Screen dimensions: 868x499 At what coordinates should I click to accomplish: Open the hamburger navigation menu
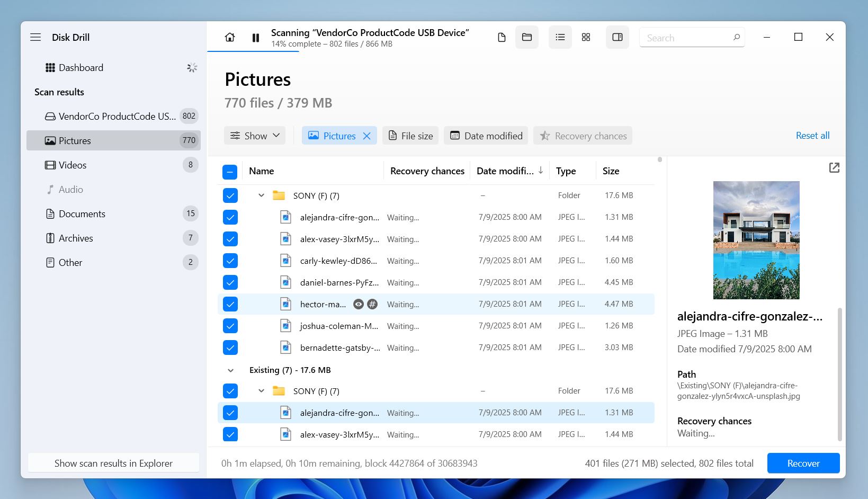(x=35, y=37)
